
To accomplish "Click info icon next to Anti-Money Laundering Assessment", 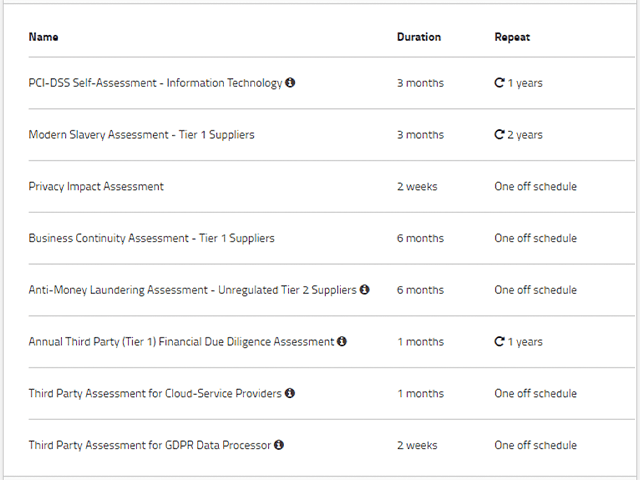I will tap(364, 290).
